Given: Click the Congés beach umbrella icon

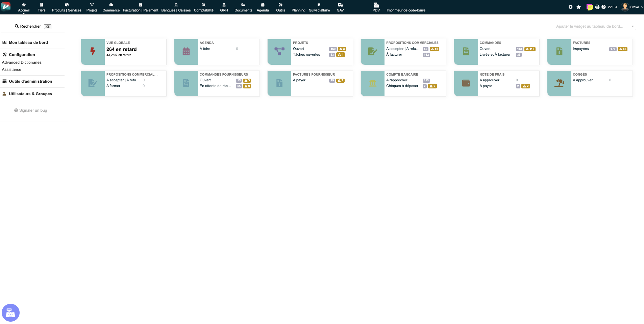Looking at the screenshot, I should coord(559,83).
